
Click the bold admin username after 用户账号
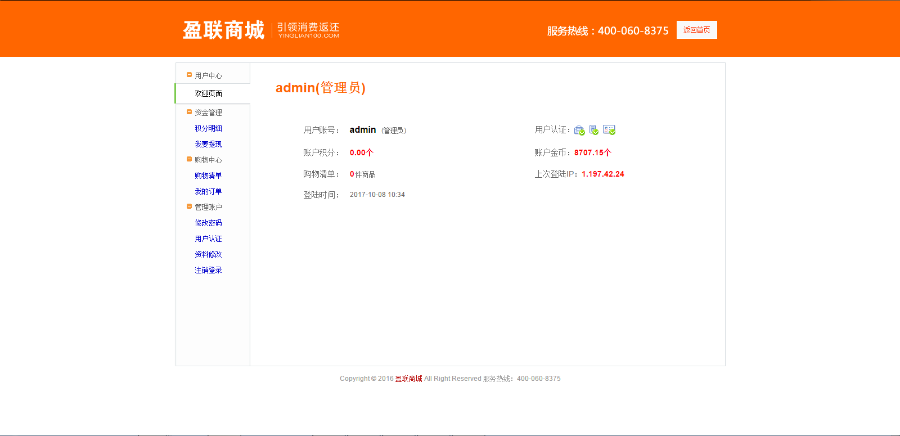point(363,130)
